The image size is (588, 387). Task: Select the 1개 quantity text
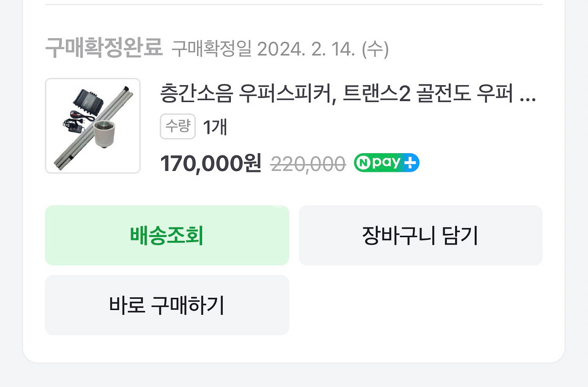(x=215, y=127)
